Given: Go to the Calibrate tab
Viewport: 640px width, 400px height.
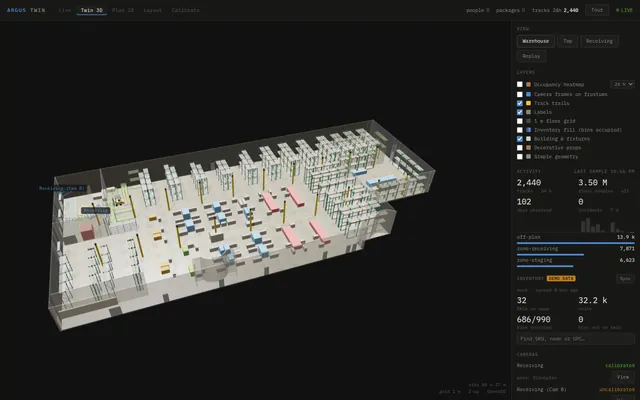Looking at the screenshot, I should (x=185, y=10).
